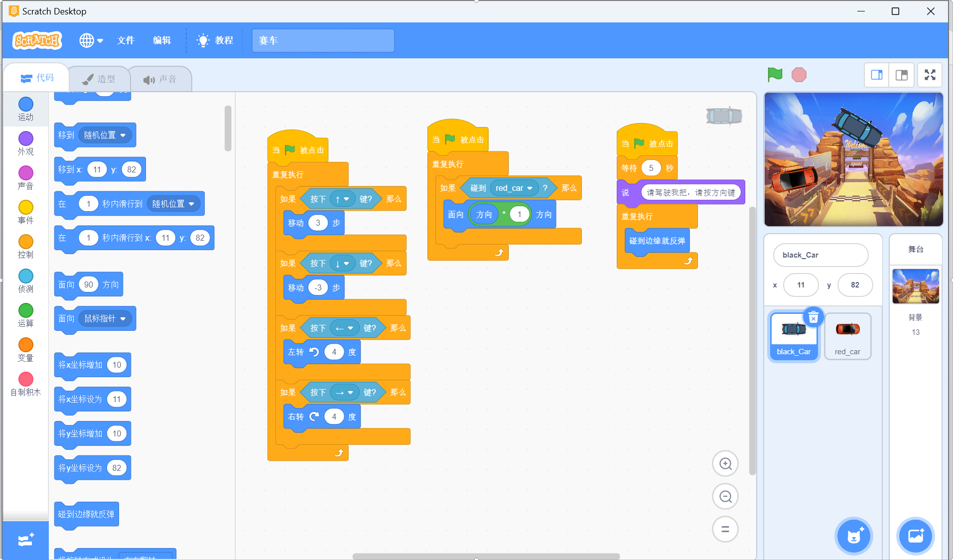Switch to the 声音 tab
953x560 pixels.
tap(160, 79)
